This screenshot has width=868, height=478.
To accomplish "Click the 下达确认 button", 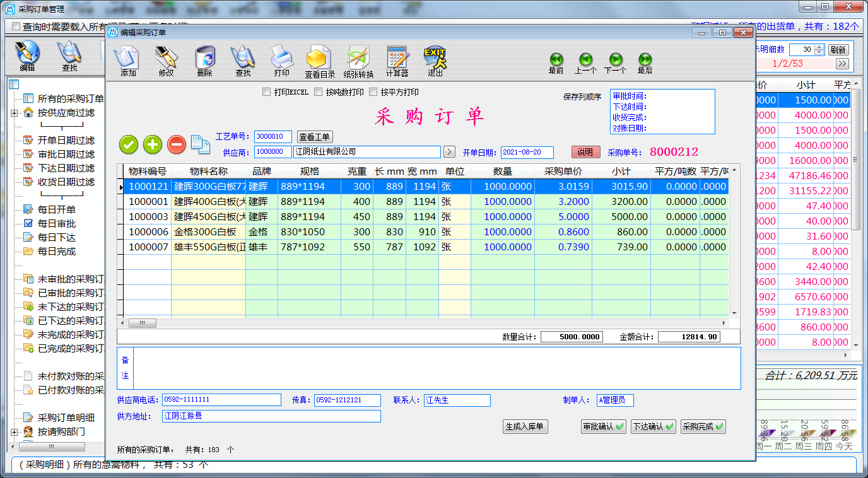I will coord(653,427).
